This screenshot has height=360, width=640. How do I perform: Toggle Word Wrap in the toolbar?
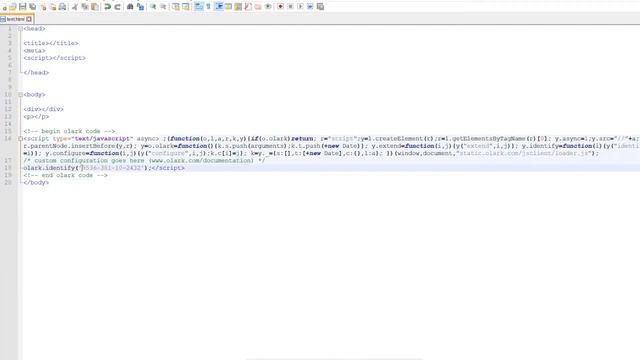pyautogui.click(x=199, y=7)
